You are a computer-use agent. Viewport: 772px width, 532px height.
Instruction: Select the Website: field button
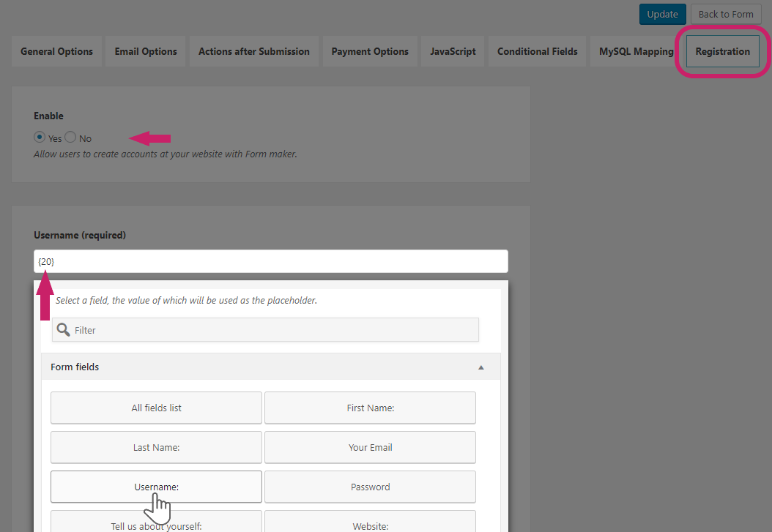[x=370, y=522]
